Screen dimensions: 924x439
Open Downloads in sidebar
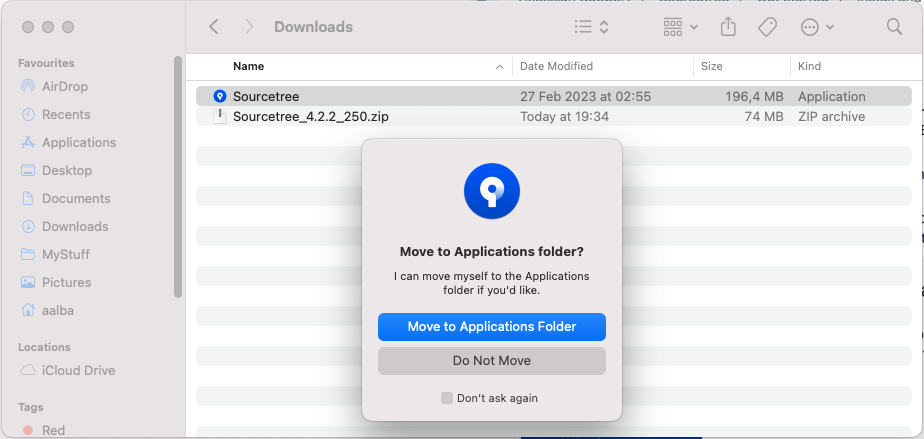[x=75, y=226]
